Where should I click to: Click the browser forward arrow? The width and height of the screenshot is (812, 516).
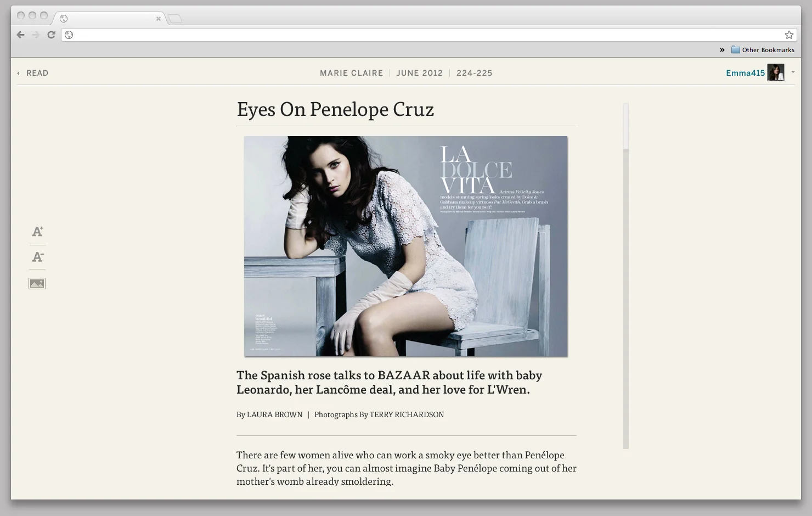[36, 35]
